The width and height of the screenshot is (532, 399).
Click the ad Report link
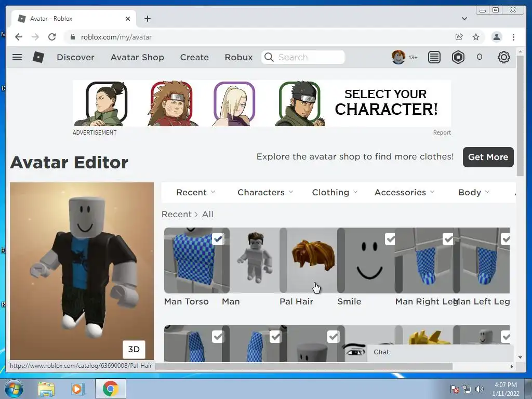pyautogui.click(x=442, y=132)
